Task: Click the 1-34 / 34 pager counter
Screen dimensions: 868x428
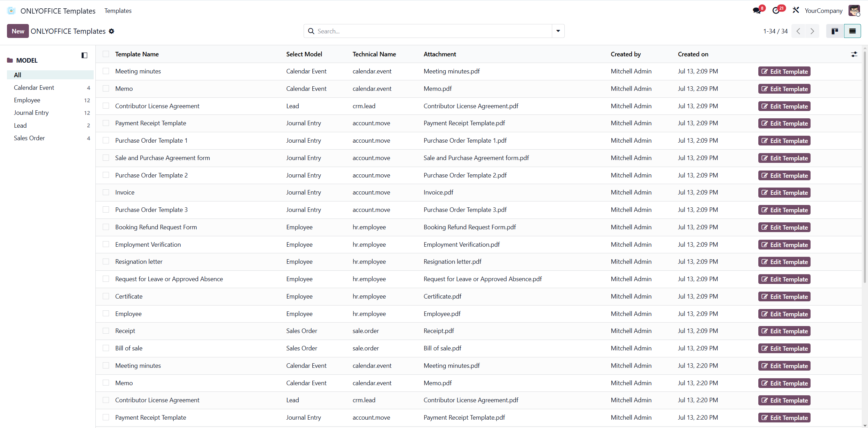Action: point(775,31)
